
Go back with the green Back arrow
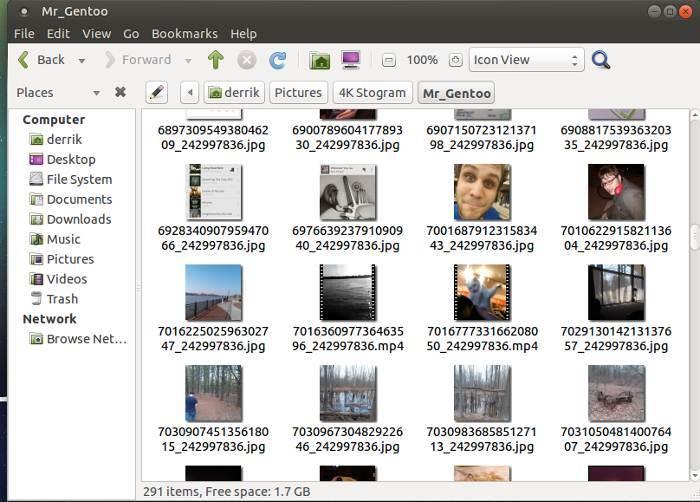[41, 60]
